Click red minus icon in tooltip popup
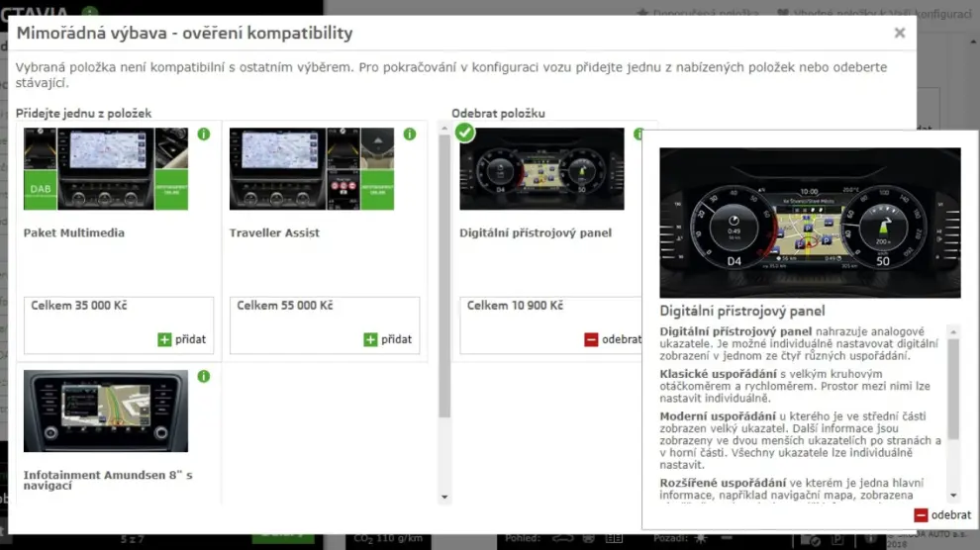The height and width of the screenshot is (550, 980). coord(921,515)
